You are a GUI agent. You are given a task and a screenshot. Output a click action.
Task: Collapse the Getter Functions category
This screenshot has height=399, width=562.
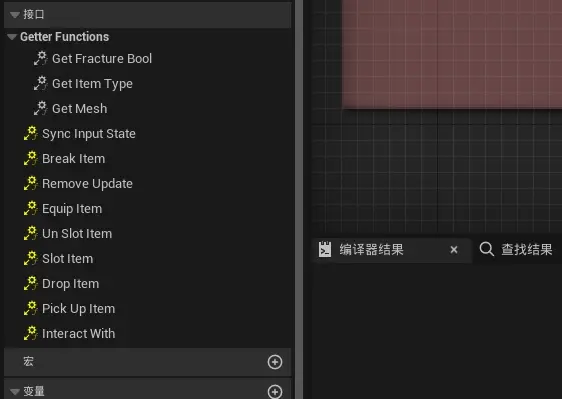click(12, 37)
